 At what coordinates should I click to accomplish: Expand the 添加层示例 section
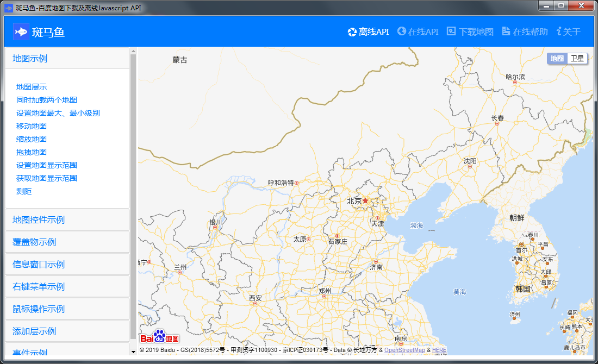click(67, 331)
